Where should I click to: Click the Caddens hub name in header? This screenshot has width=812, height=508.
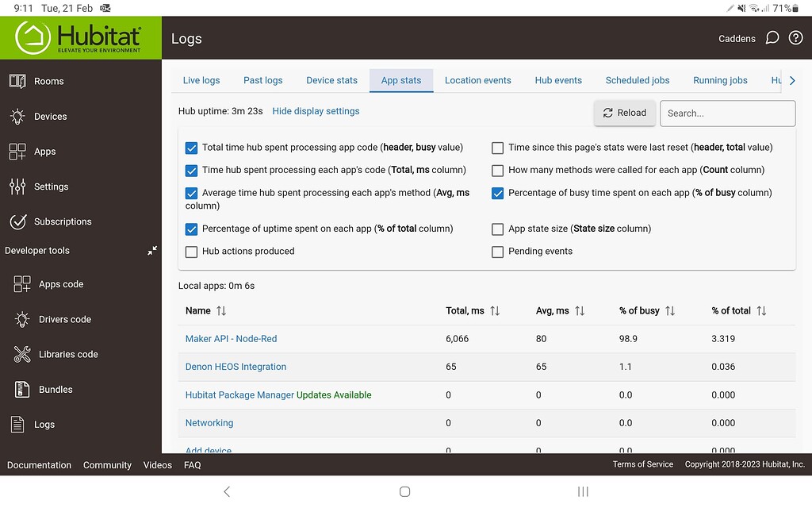(737, 38)
